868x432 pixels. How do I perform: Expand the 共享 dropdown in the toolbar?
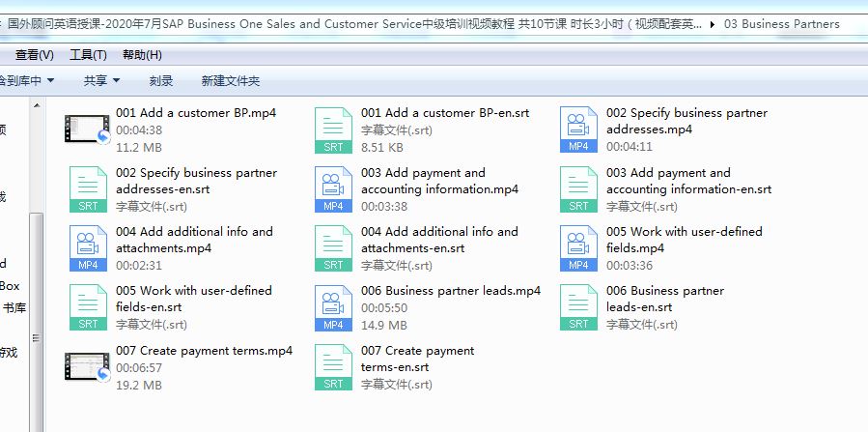click(x=101, y=81)
